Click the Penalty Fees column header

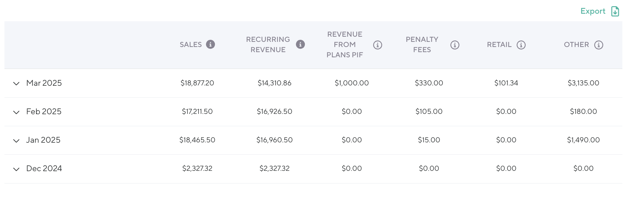point(422,45)
